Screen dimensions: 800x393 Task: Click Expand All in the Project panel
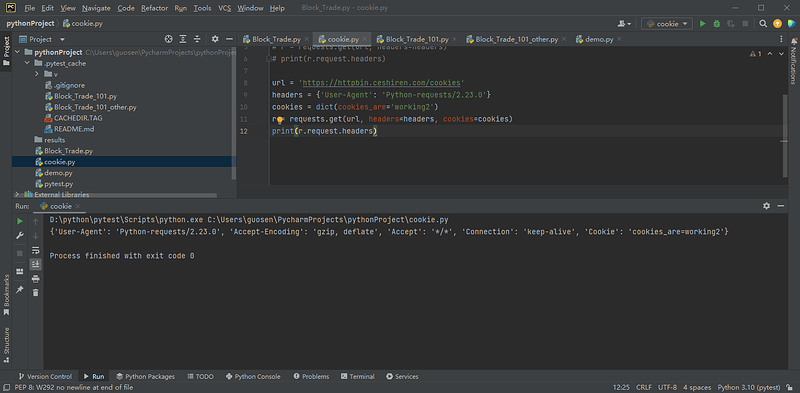point(183,39)
